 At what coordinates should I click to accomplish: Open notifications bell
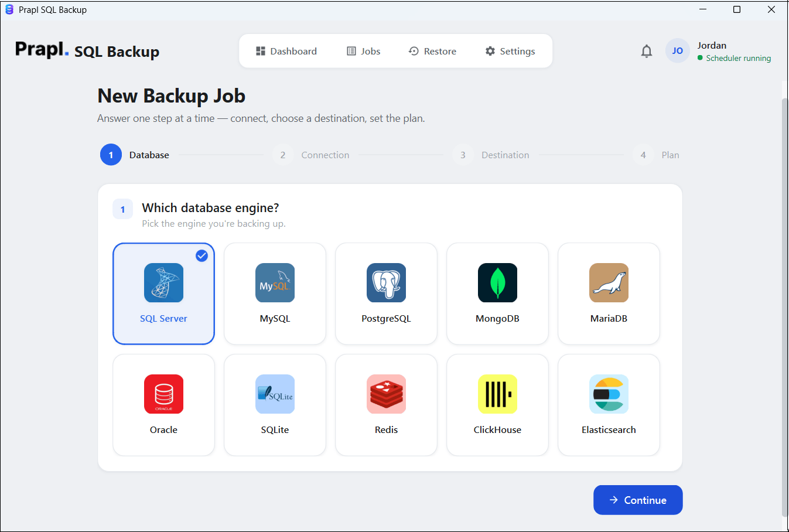pyautogui.click(x=647, y=51)
